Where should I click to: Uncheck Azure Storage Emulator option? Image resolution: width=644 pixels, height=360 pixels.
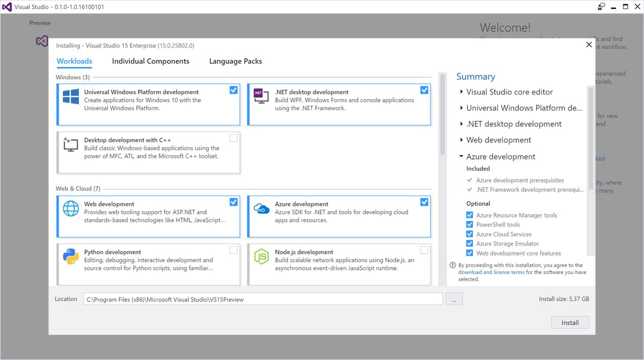[470, 243]
